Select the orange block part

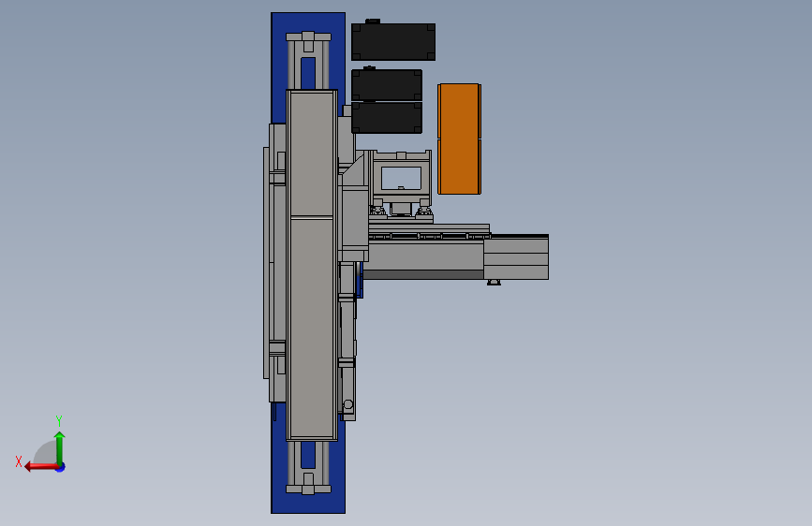coord(459,139)
